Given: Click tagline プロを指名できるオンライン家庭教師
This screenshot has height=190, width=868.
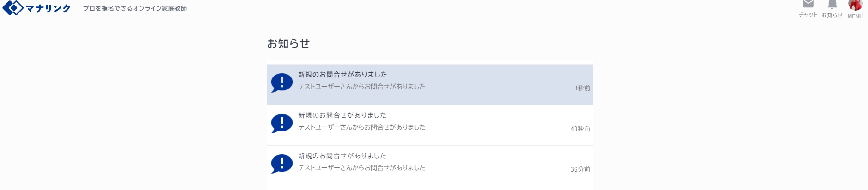Looking at the screenshot, I should click(x=135, y=8).
